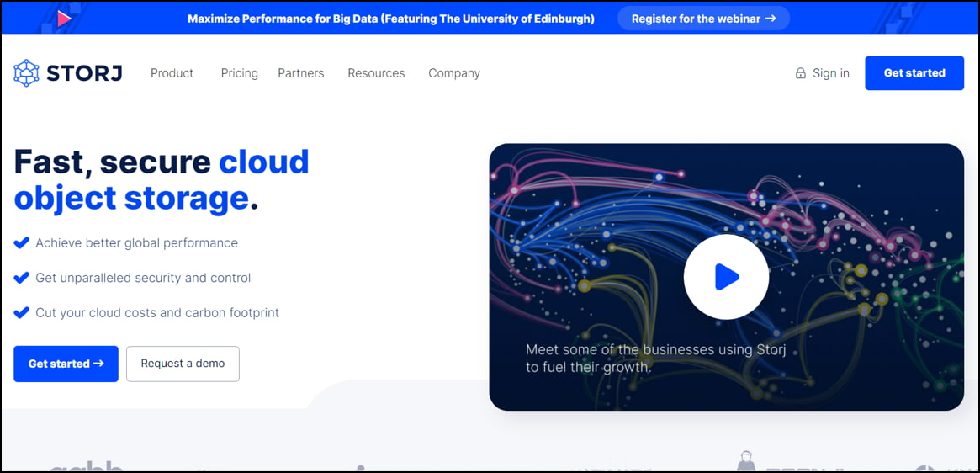Click the "cloud object storage" headline text
980x473 pixels.
[160, 180]
